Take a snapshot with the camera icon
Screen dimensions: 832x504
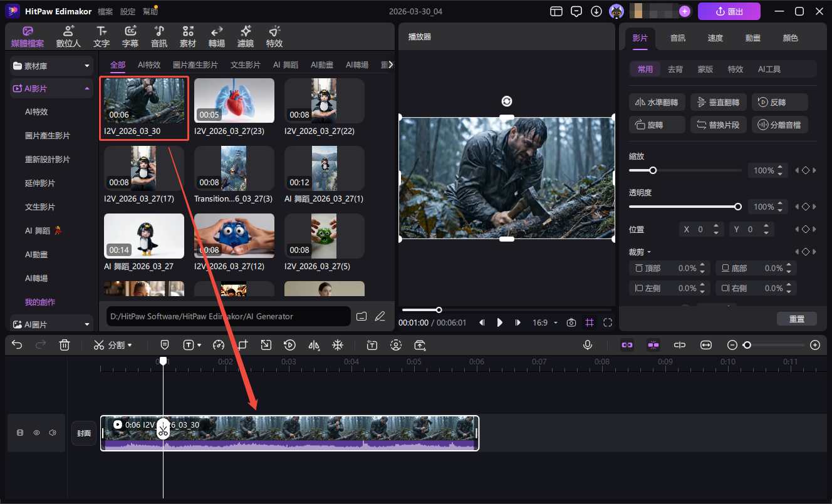point(571,322)
